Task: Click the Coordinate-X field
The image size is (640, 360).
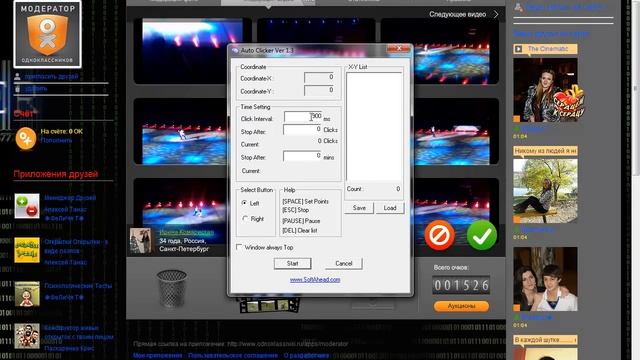Action: (320, 77)
